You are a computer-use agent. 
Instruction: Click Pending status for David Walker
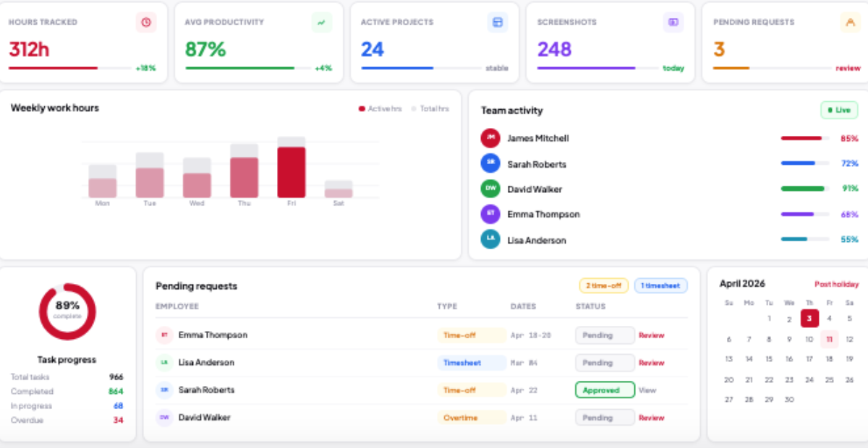pyautogui.click(x=605, y=418)
